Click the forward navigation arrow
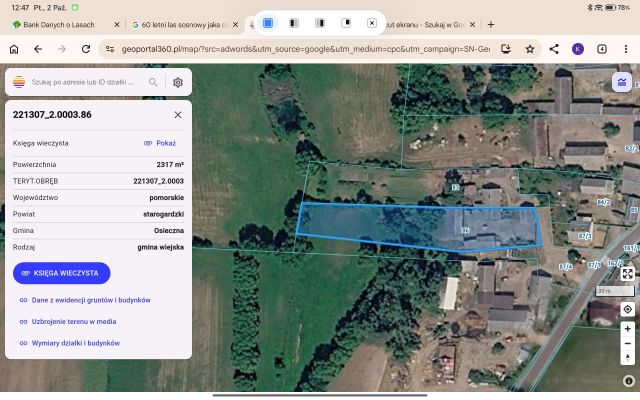This screenshot has width=640, height=400. pos(62,49)
